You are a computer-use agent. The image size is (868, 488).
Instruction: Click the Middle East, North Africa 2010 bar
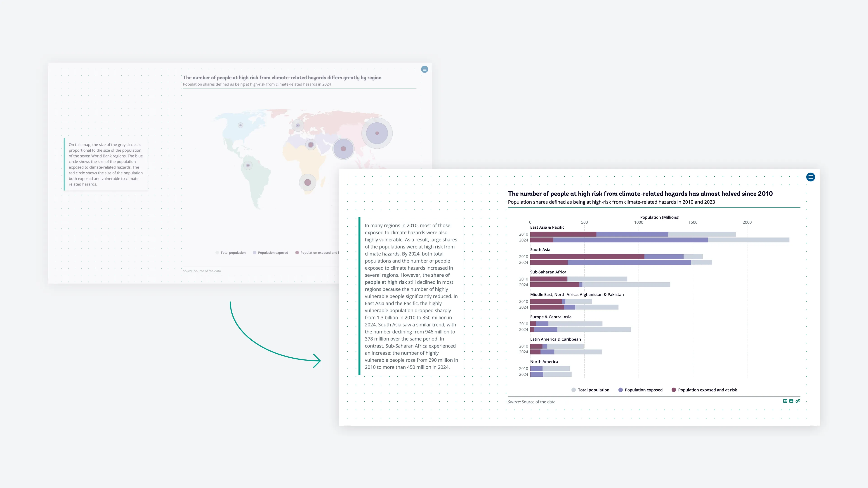point(561,301)
